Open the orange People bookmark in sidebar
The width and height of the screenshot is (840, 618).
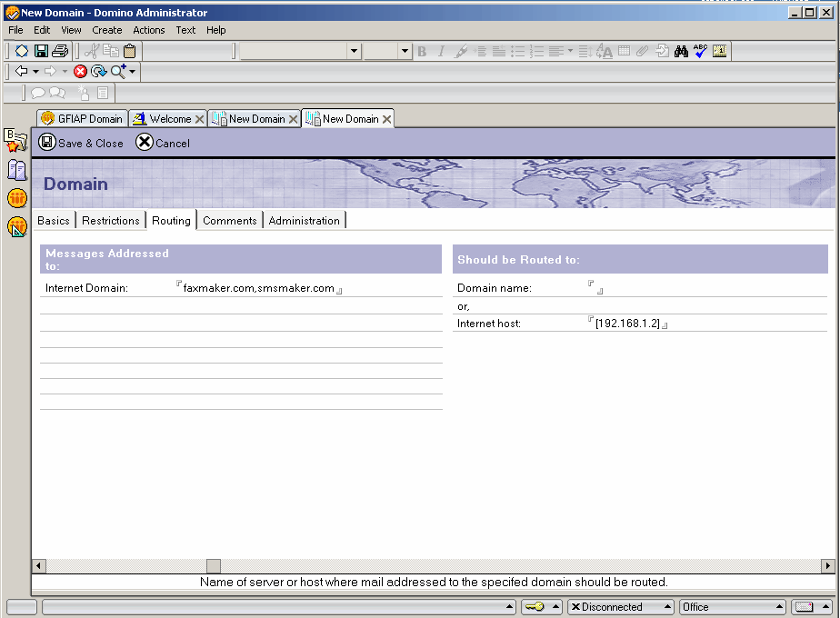click(17, 198)
